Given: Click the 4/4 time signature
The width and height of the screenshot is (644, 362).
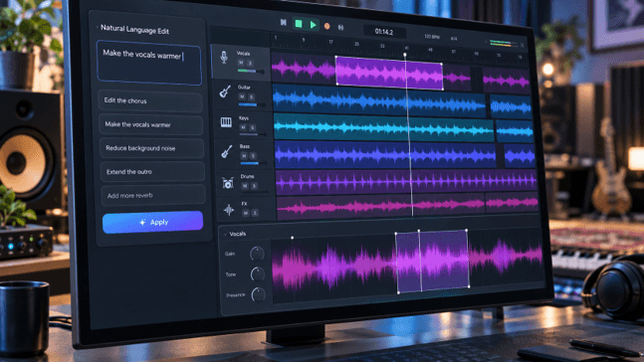Looking at the screenshot, I should click(454, 39).
